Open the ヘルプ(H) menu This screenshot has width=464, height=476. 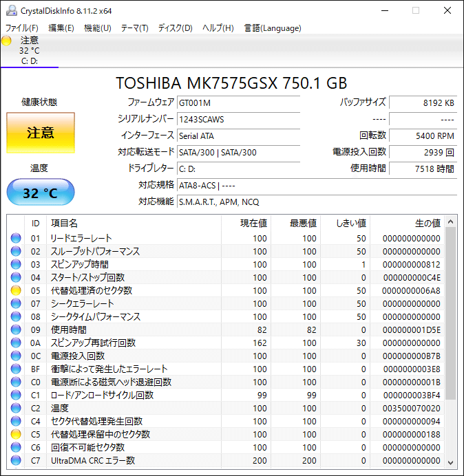(x=218, y=28)
